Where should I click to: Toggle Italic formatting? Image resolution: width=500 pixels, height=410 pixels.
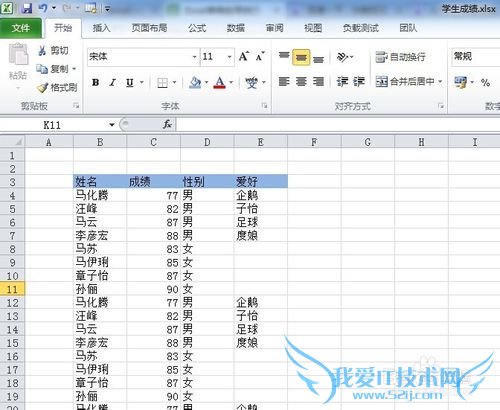coord(113,82)
